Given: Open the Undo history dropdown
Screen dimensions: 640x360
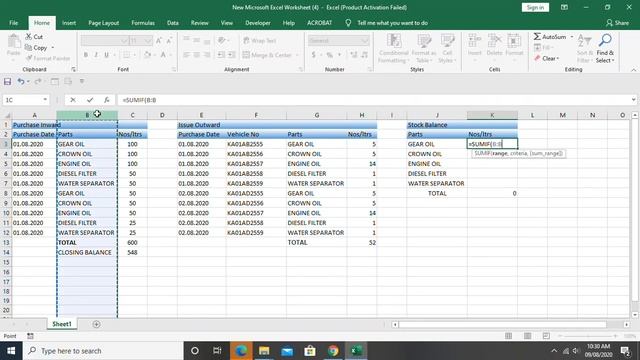Looking at the screenshot, I should [28, 82].
